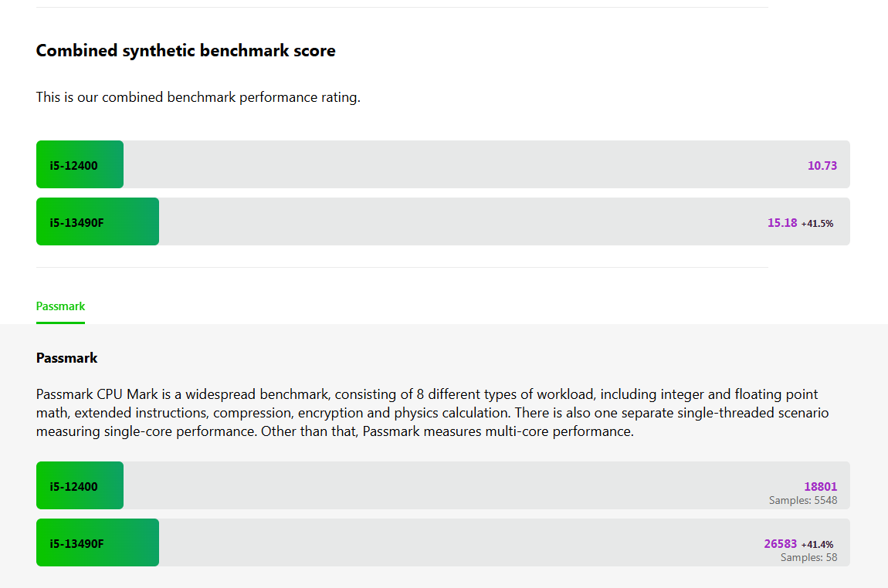This screenshot has height=588, width=888.
Task: Click the 26583 Passmark score
Action: 780,543
